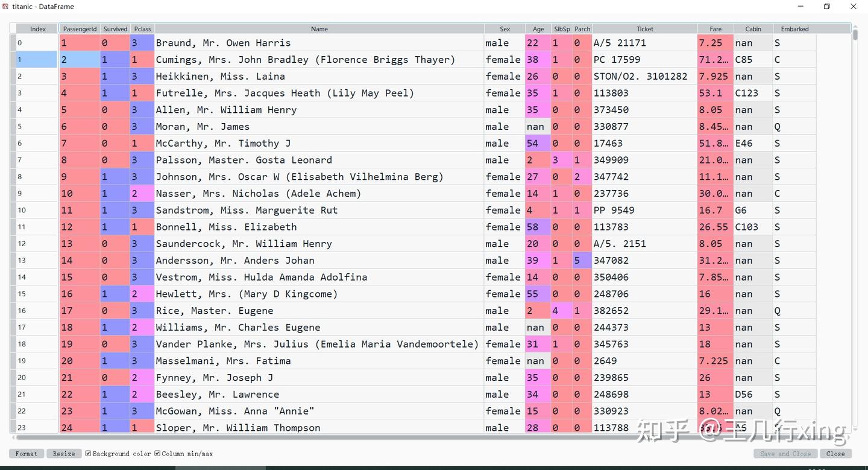Viewport: 868px width, 470px height.
Task: Select the ticket cell "PP 9549"
Action: point(645,211)
